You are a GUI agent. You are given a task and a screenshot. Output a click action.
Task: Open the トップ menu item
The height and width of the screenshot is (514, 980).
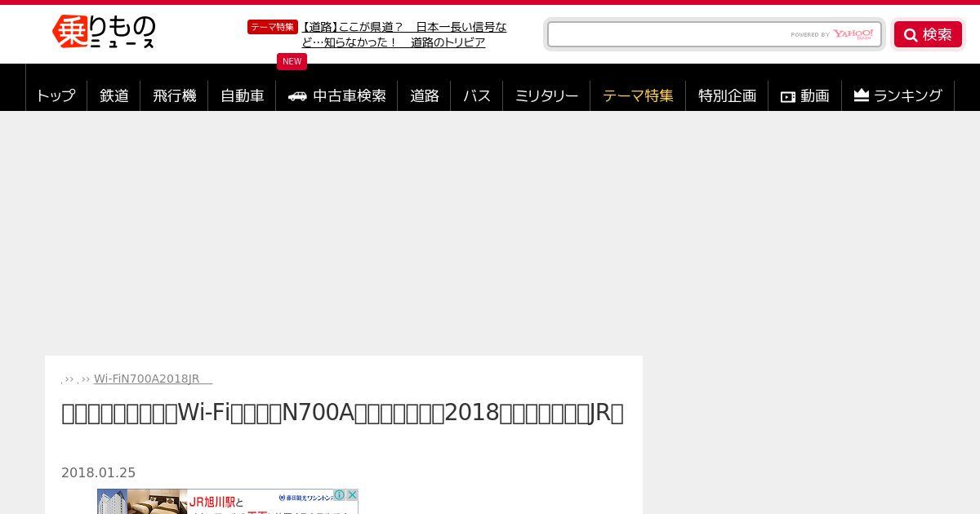pos(56,95)
